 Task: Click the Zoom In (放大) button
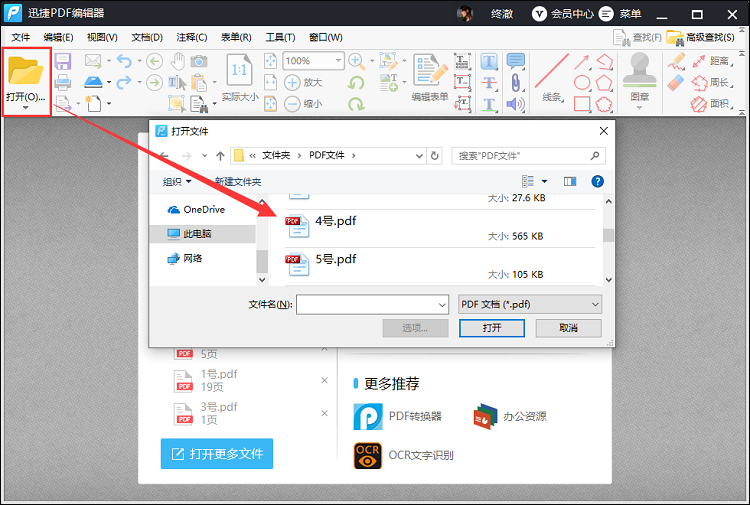(x=303, y=82)
